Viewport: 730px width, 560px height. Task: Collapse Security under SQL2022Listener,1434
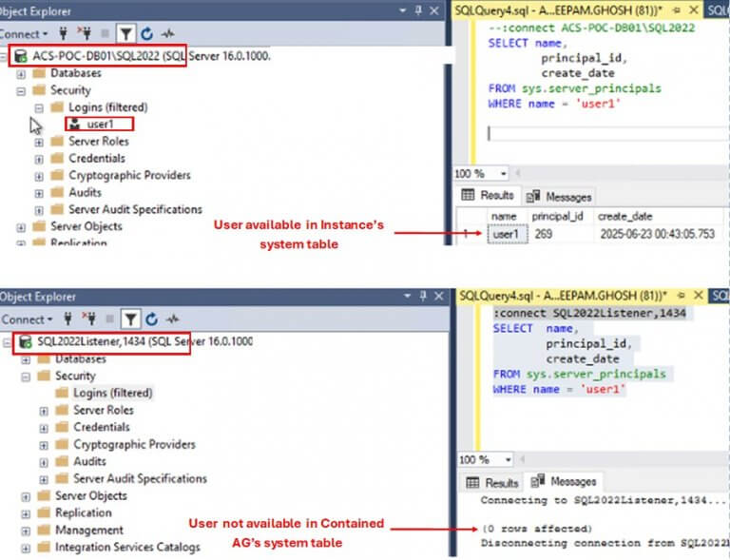point(26,377)
